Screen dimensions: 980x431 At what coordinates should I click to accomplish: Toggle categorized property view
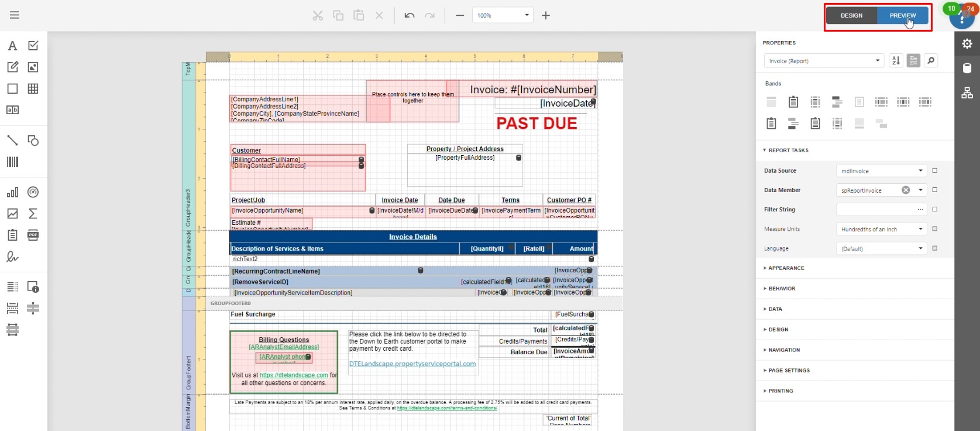[x=913, y=60]
